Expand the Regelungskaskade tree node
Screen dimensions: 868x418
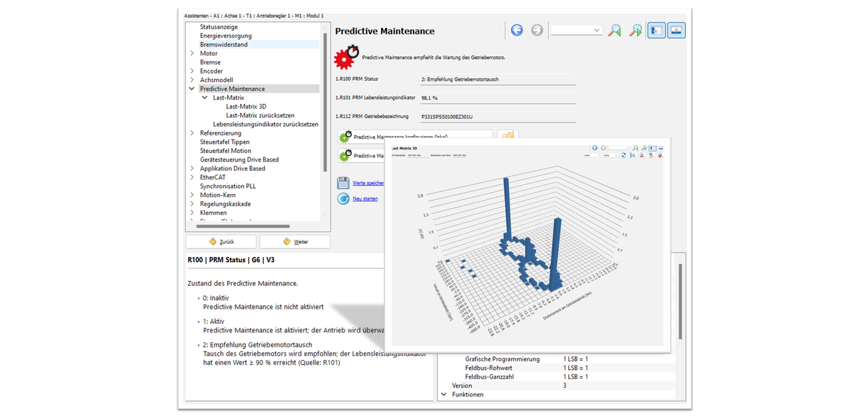192,204
